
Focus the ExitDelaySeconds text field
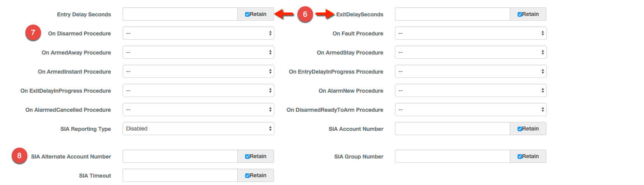pos(452,14)
